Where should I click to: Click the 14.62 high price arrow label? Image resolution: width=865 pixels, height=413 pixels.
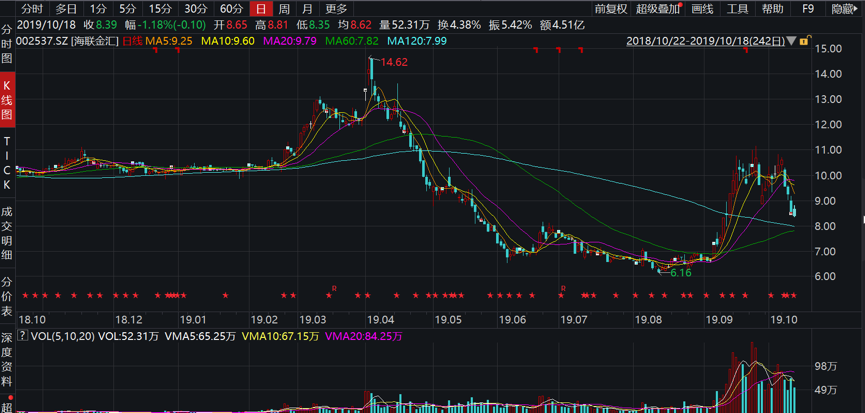[x=390, y=62]
